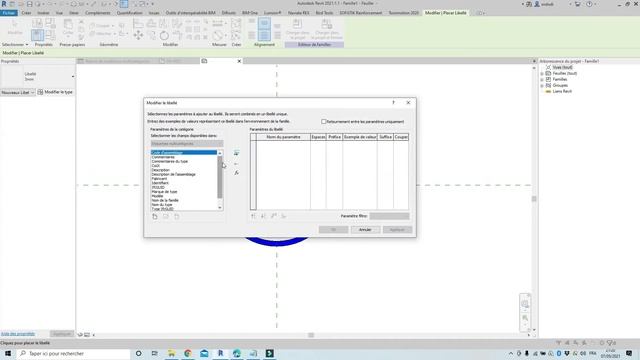
Task: Click the user account icon in title bar
Action: click(537, 4)
